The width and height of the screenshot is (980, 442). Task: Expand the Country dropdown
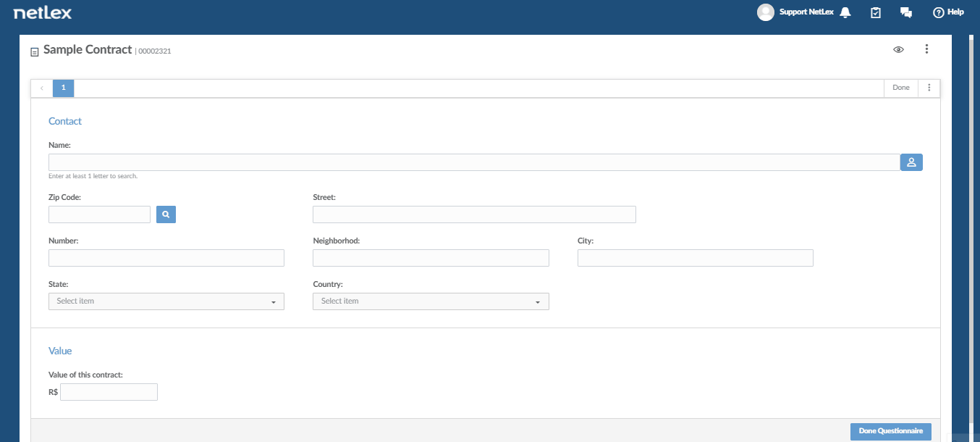(x=431, y=301)
